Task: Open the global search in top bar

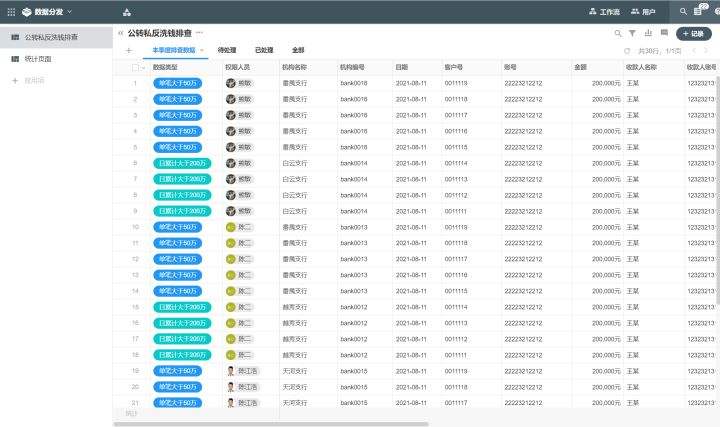Action: coord(683,12)
